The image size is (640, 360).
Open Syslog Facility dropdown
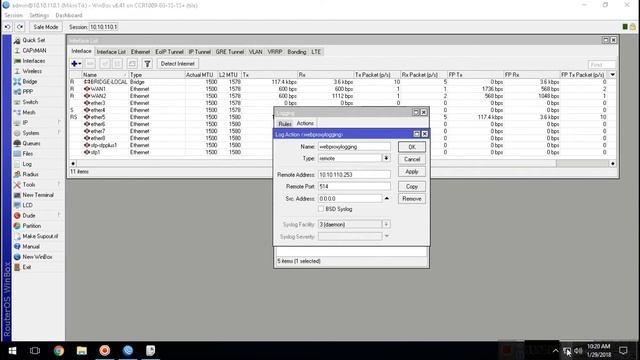coord(386,224)
